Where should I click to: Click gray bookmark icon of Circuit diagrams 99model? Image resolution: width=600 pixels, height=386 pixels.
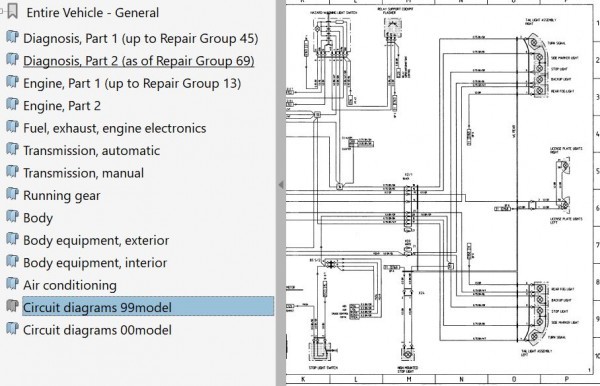pyautogui.click(x=12, y=306)
